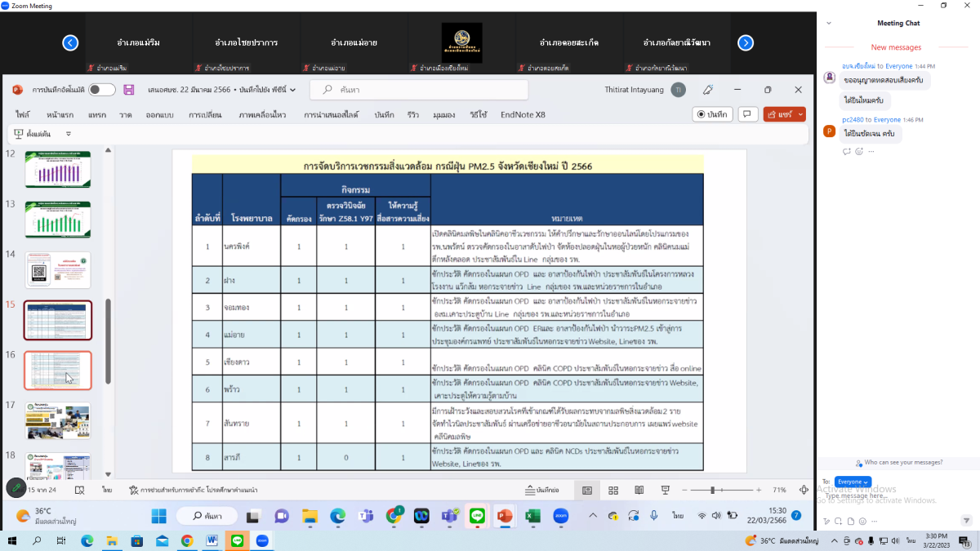Select the participant video tile อำเภอไชยปราการ
The image size is (980, 551).
(246, 42)
